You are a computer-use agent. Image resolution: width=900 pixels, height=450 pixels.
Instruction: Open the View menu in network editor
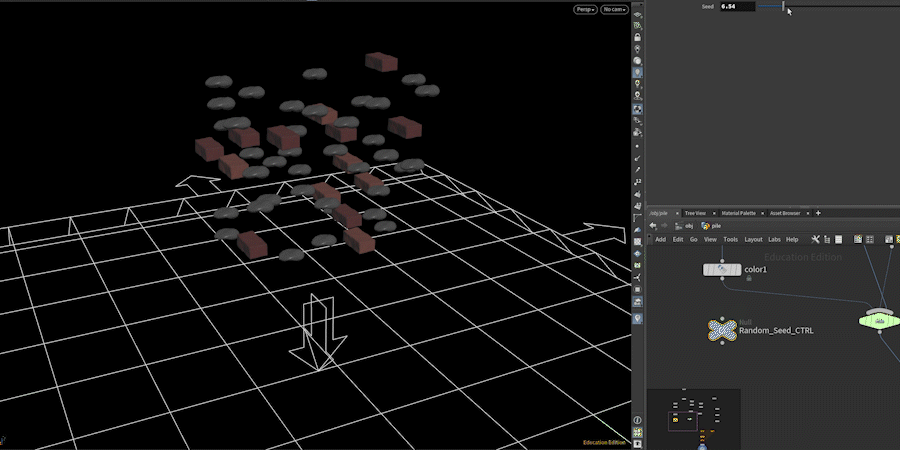coord(710,239)
